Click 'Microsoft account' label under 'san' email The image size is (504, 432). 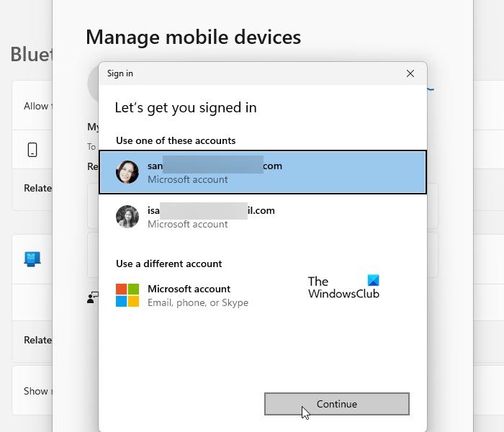pos(188,180)
